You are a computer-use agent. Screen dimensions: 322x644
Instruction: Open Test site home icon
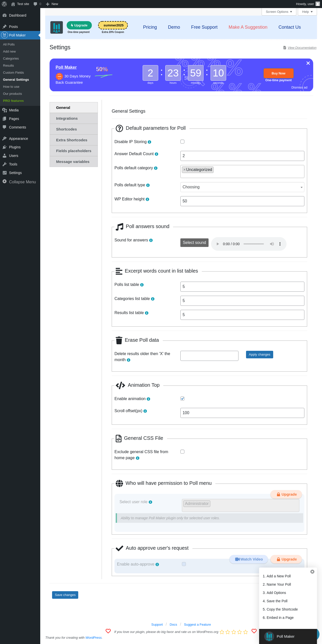[13, 4]
